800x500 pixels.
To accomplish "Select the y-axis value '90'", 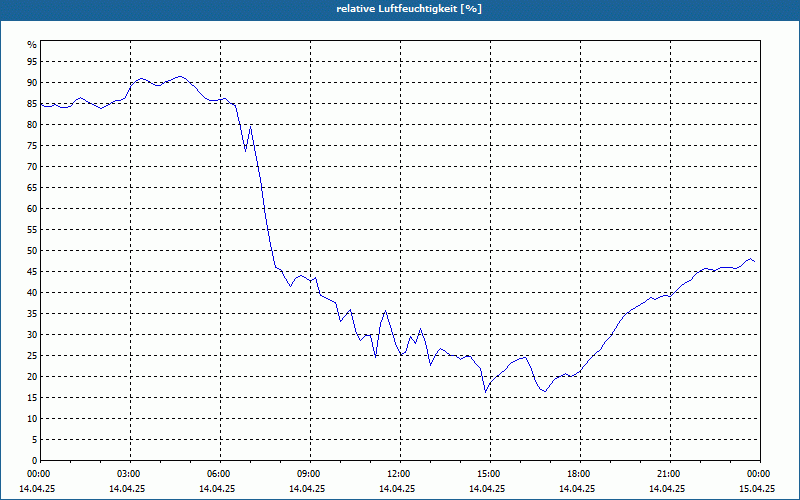I will pos(32,83).
